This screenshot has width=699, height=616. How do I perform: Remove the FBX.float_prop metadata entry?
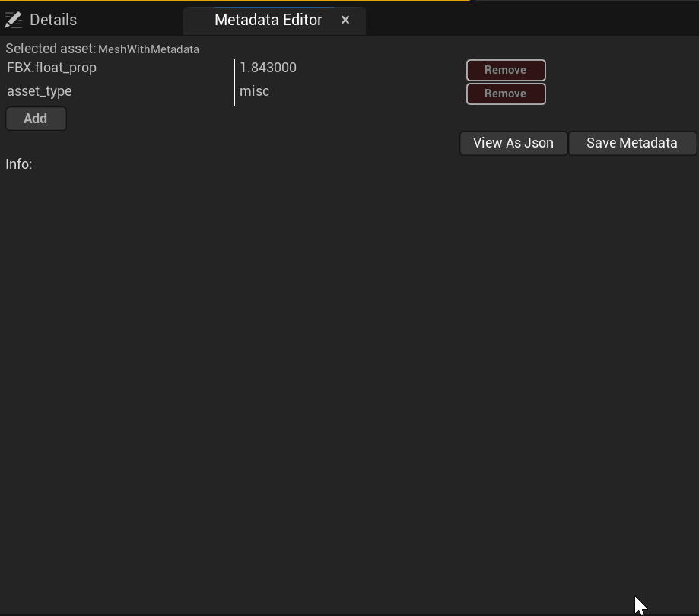(506, 71)
